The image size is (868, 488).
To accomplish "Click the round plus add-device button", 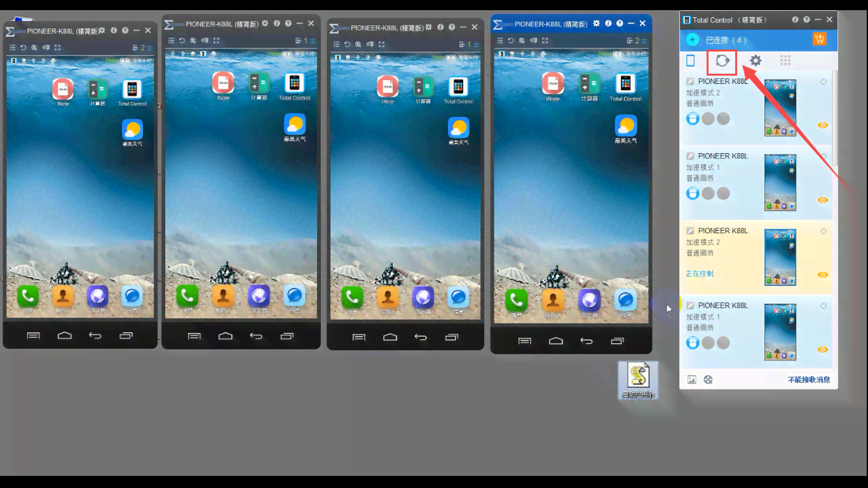I will click(693, 39).
